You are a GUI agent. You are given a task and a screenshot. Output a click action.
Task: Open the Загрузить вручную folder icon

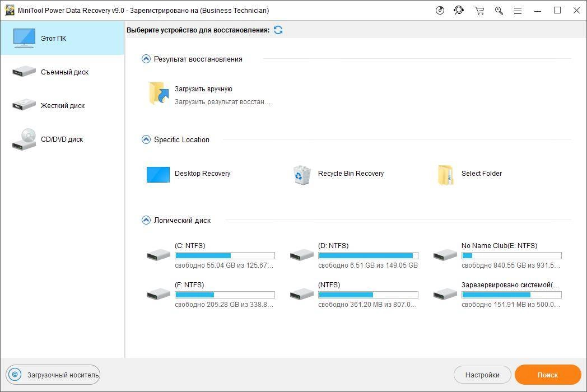pos(159,93)
